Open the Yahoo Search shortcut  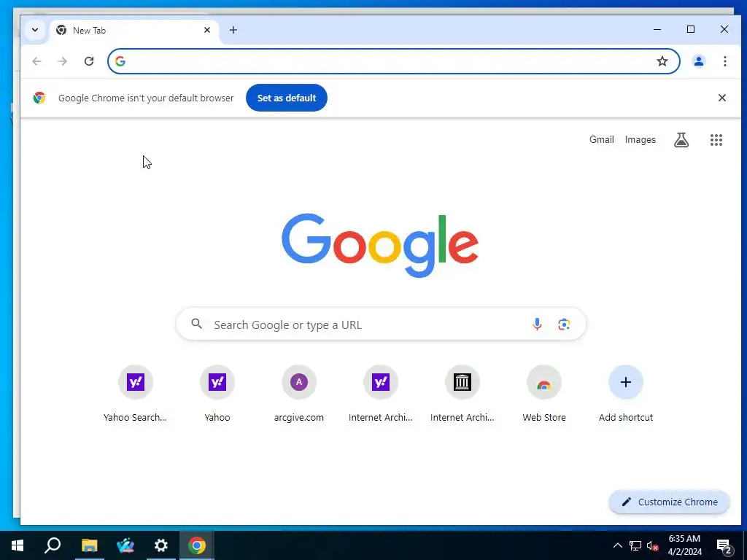(x=135, y=394)
